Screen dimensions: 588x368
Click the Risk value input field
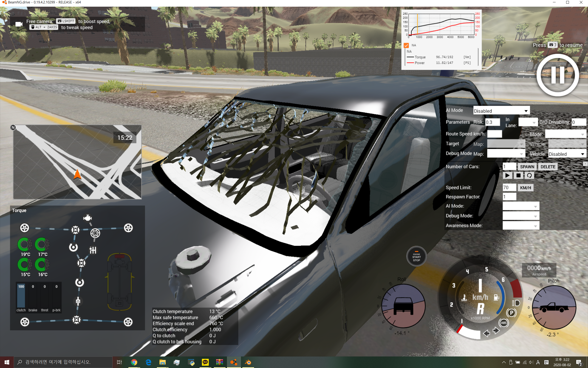(492, 122)
